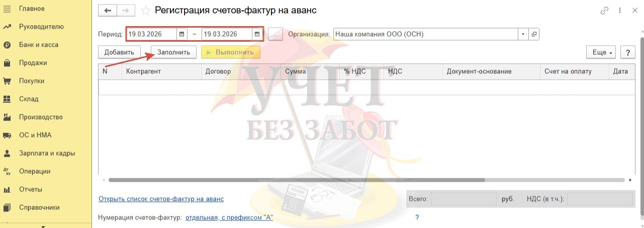Screen dimensions: 644x228
Task: Click the Банк и касса ruble icon
Action: [x=7, y=45]
